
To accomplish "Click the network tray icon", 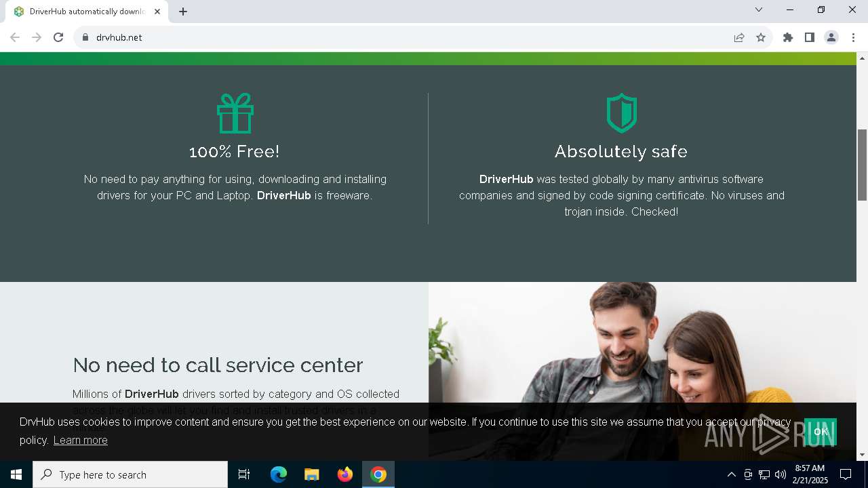I will (764, 474).
